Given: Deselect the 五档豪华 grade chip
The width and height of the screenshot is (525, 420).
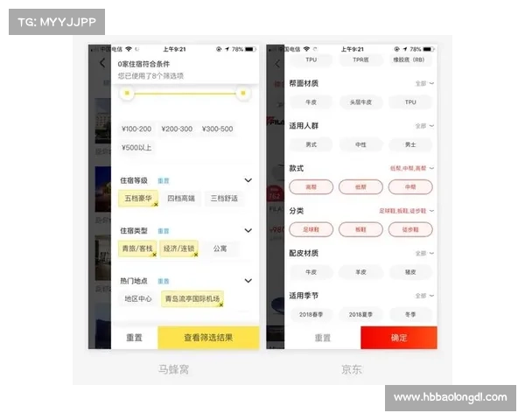Looking at the screenshot, I should click(138, 199).
